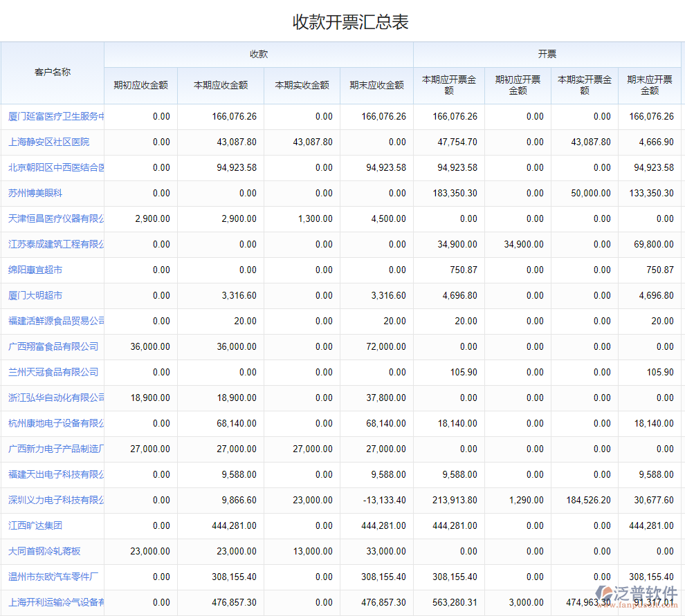Click the 本期实开票金额 column header
The image size is (685, 616).
click(x=585, y=85)
